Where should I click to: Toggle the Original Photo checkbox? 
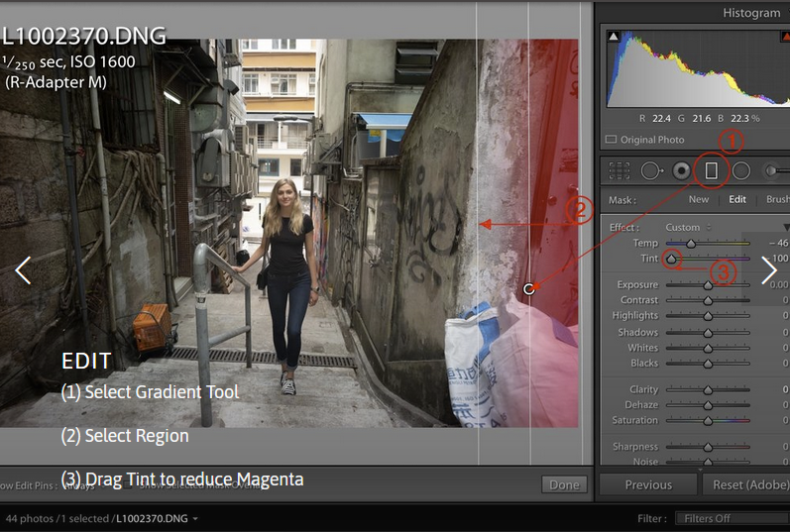[612, 140]
